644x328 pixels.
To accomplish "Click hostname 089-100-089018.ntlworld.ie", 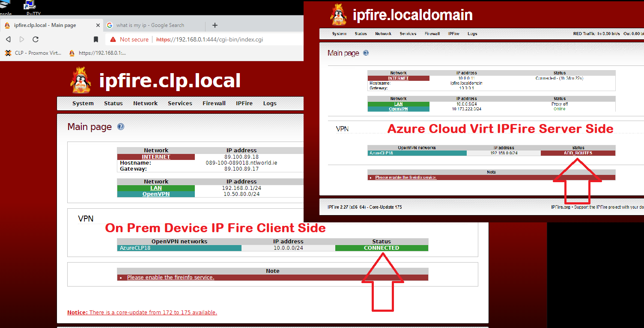I will [x=241, y=163].
